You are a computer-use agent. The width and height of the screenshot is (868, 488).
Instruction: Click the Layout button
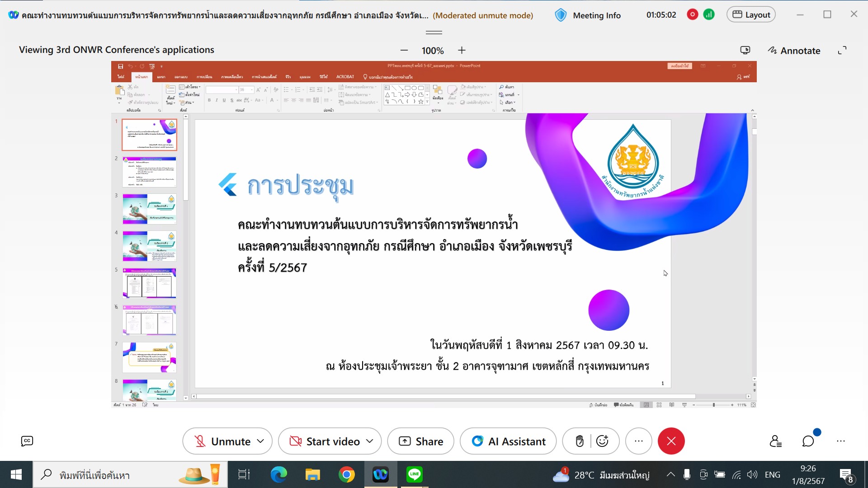[751, 15]
